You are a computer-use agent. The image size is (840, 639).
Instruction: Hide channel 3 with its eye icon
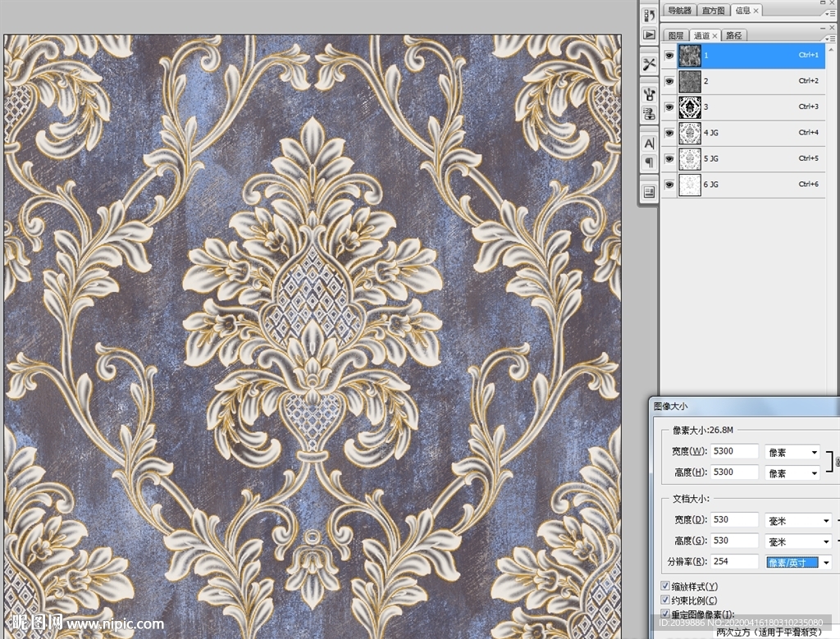click(x=669, y=107)
